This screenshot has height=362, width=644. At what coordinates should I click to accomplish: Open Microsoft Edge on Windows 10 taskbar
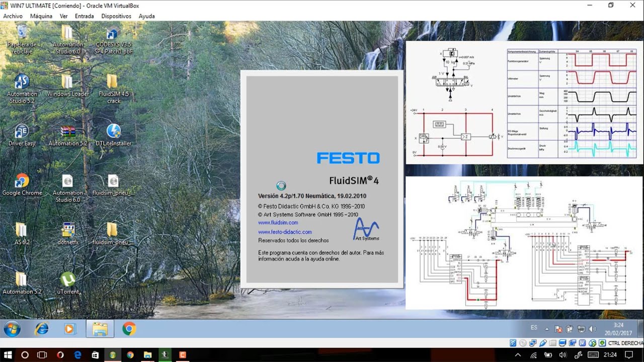77,355
